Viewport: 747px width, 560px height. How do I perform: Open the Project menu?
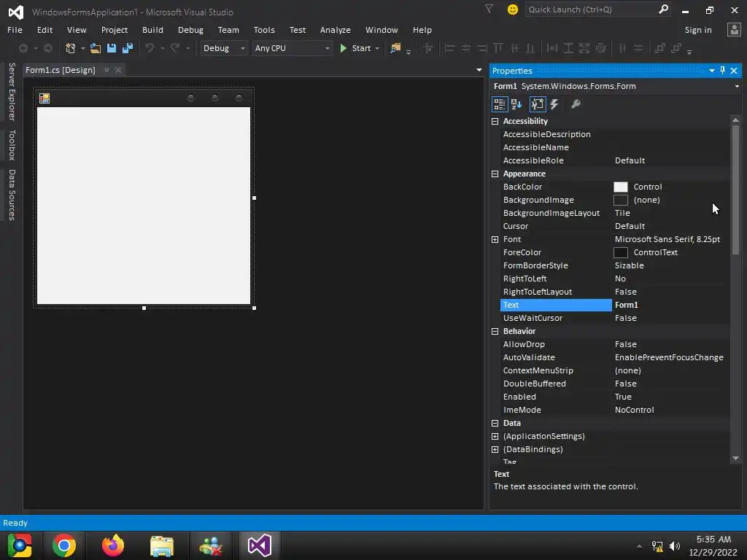[115, 29]
